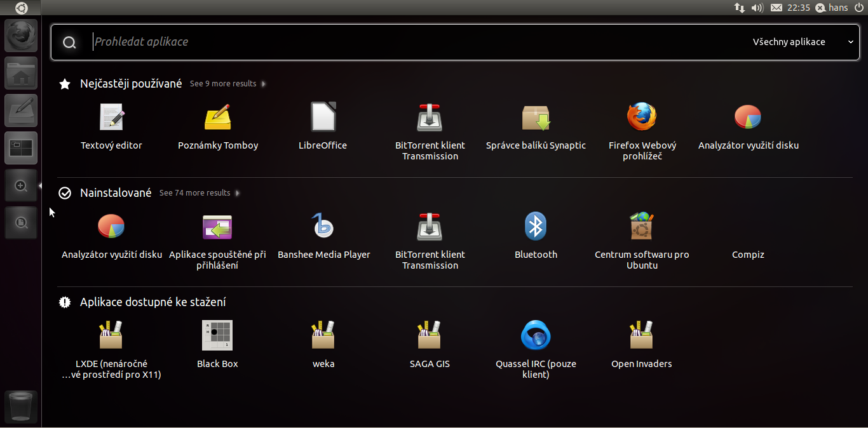Launch Banshee Media Player
The image size is (868, 428).
(323, 227)
